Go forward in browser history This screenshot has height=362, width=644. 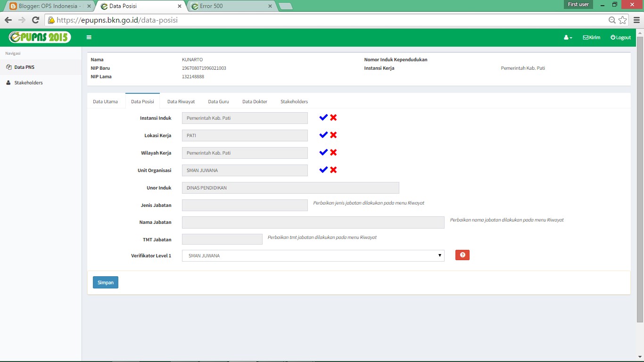pyautogui.click(x=22, y=20)
